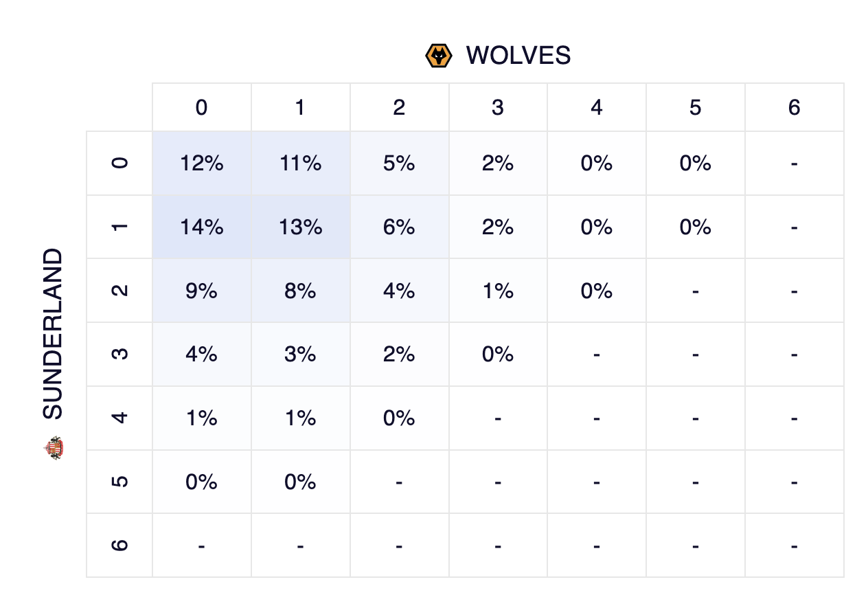Click the 11% cell in Wolves column 1
Screen dimensions: 868x606
pos(300,164)
